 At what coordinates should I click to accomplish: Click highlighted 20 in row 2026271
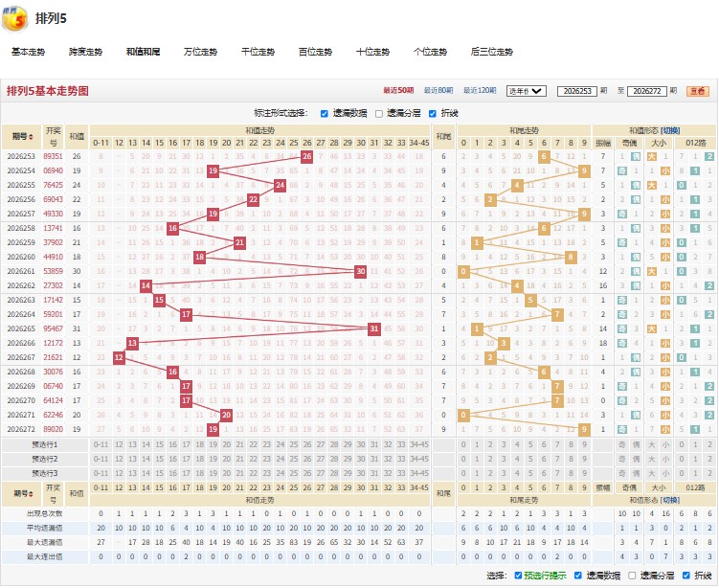227,415
